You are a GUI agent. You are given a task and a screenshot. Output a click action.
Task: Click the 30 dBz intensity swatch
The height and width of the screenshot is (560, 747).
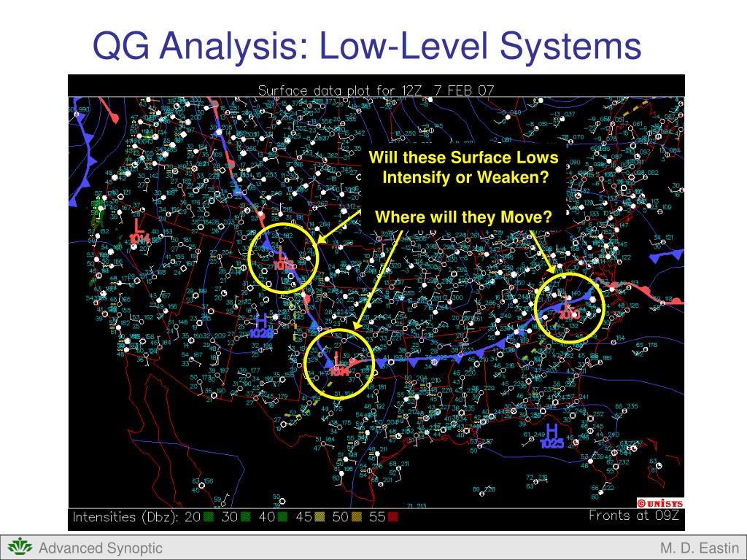pyautogui.click(x=245, y=517)
